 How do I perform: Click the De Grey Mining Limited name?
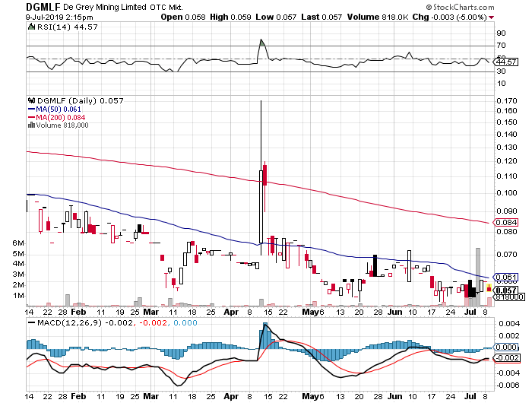[105, 7]
